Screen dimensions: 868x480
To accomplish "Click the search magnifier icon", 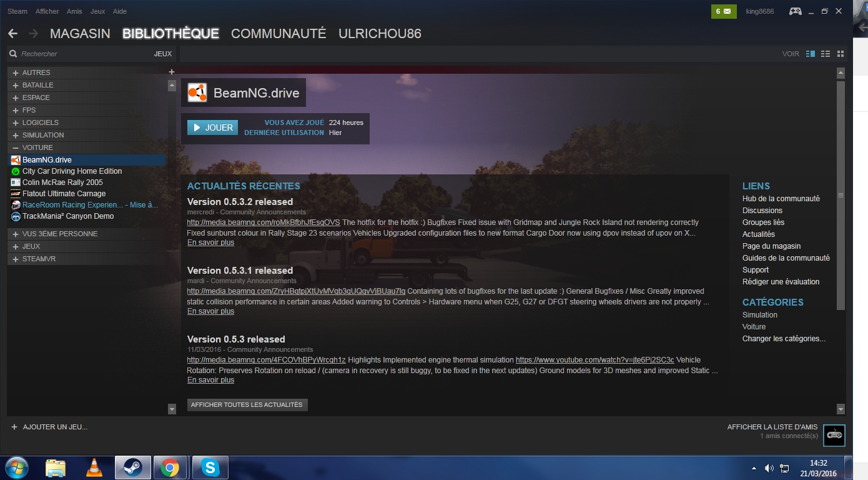I will 13,54.
